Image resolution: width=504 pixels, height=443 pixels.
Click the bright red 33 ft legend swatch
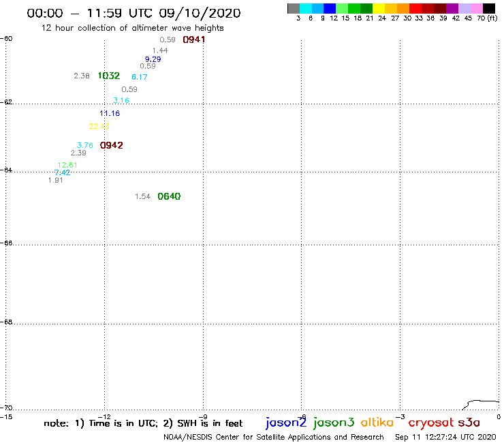(415, 8)
